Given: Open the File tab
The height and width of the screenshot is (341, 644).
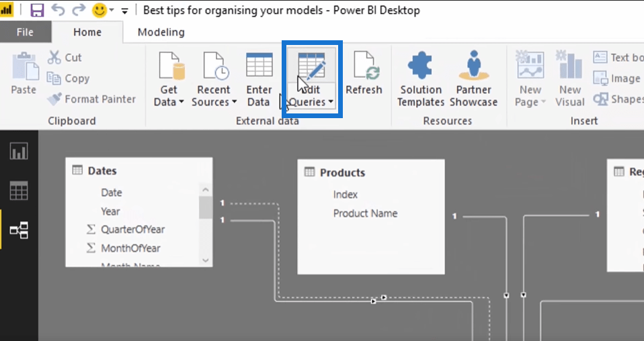Looking at the screenshot, I should pos(25,32).
